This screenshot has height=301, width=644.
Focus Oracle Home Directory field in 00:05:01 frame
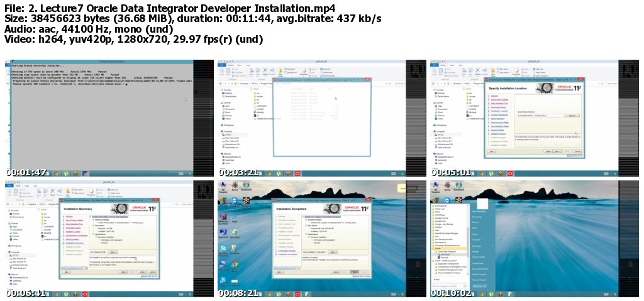541,116
